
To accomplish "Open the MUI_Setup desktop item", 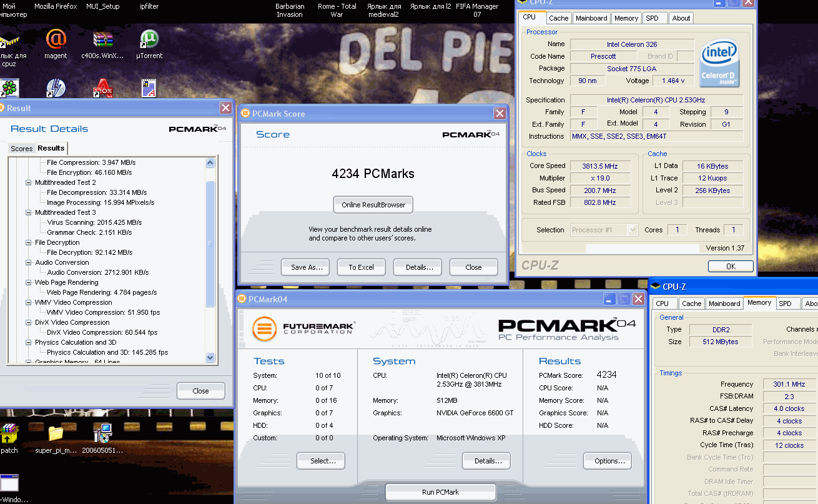I will click(x=102, y=6).
